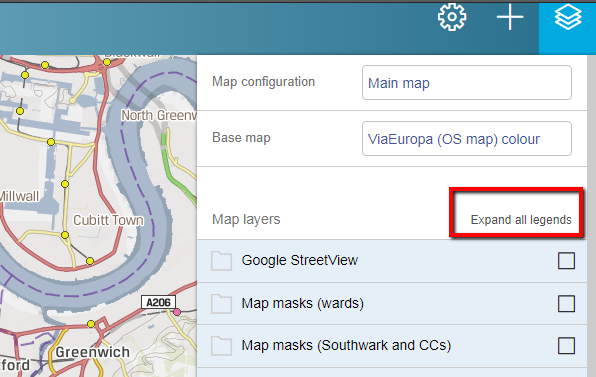
Task: Expand the Google StreetView folder
Action: [x=222, y=261]
